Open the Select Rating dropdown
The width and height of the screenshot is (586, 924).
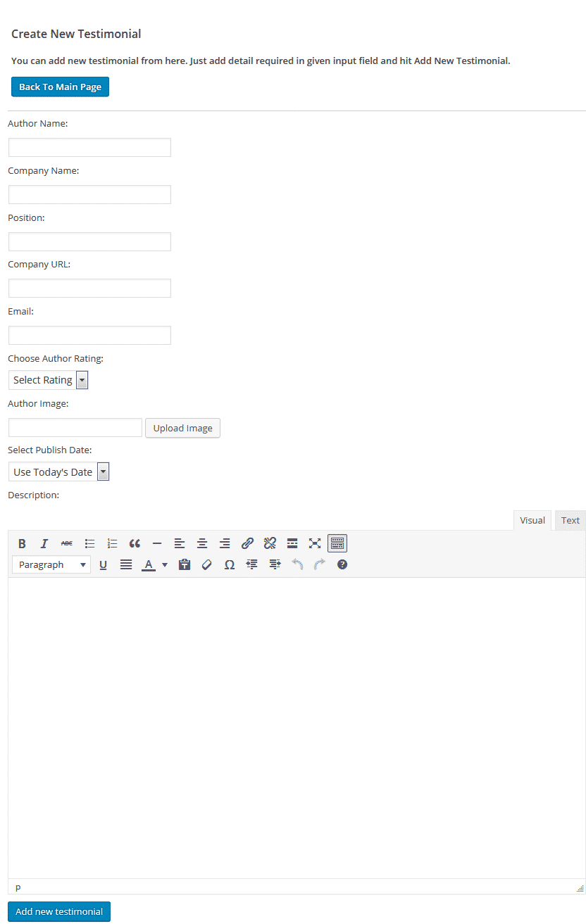48,380
